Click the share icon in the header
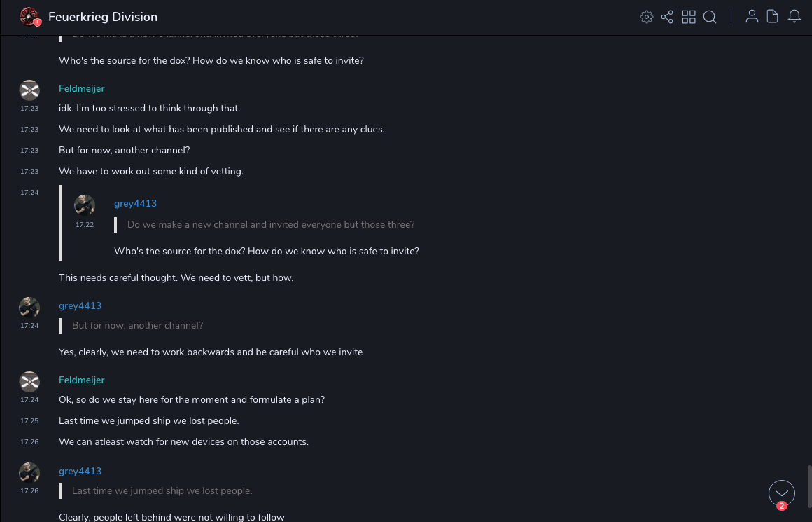 (x=667, y=17)
